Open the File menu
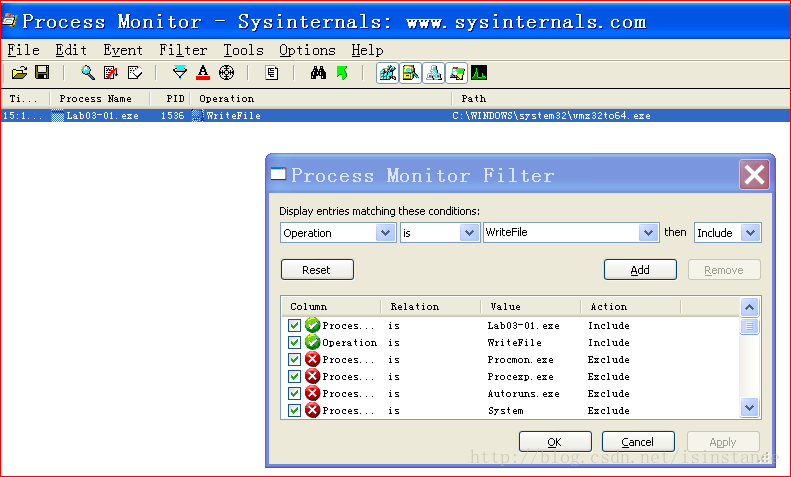This screenshot has width=791, height=477. click(23, 50)
